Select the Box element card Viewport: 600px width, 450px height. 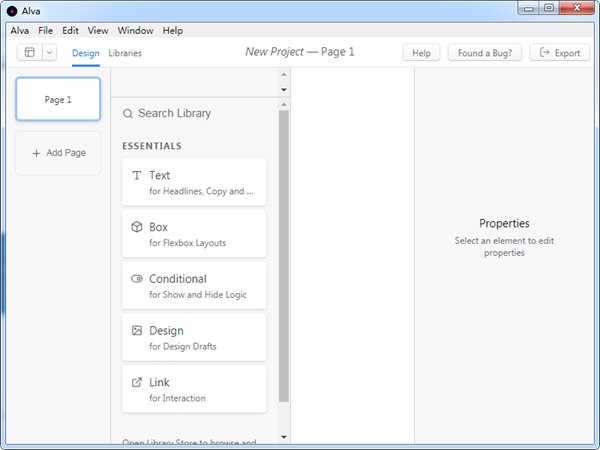[194, 234]
